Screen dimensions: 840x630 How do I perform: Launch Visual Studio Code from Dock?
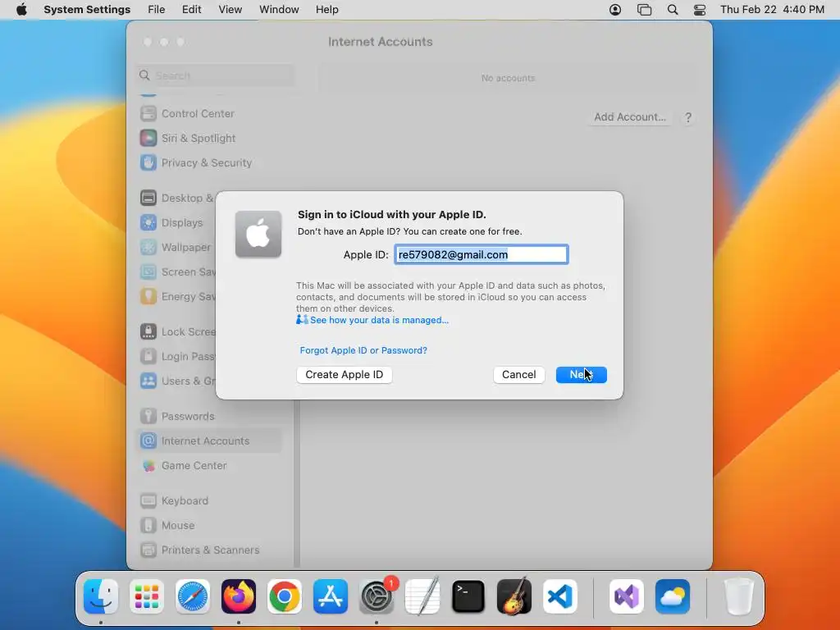click(559, 596)
